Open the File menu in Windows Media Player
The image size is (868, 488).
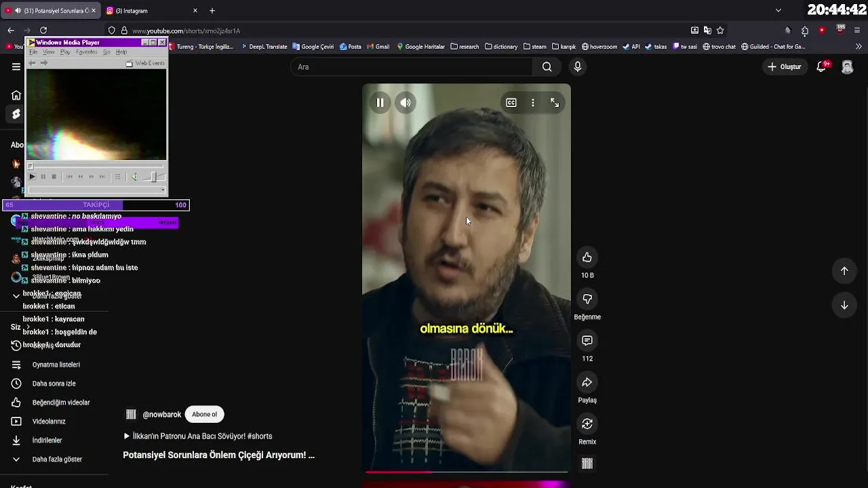33,52
